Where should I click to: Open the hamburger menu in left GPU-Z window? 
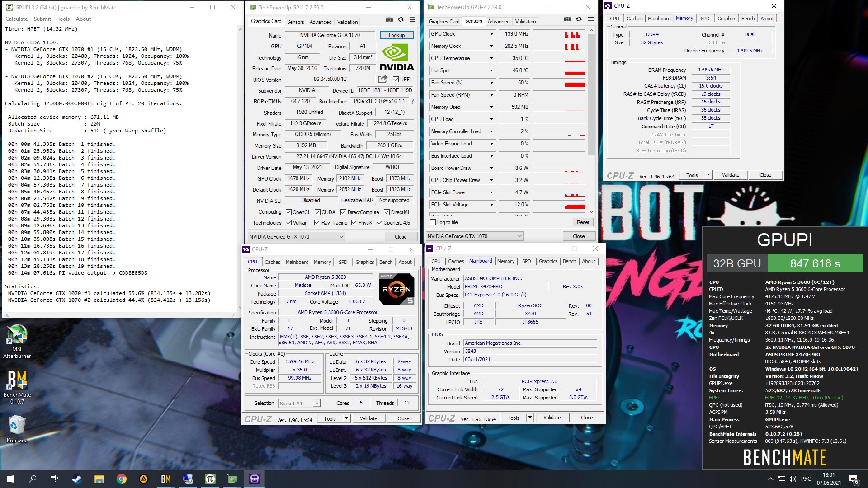(412, 20)
